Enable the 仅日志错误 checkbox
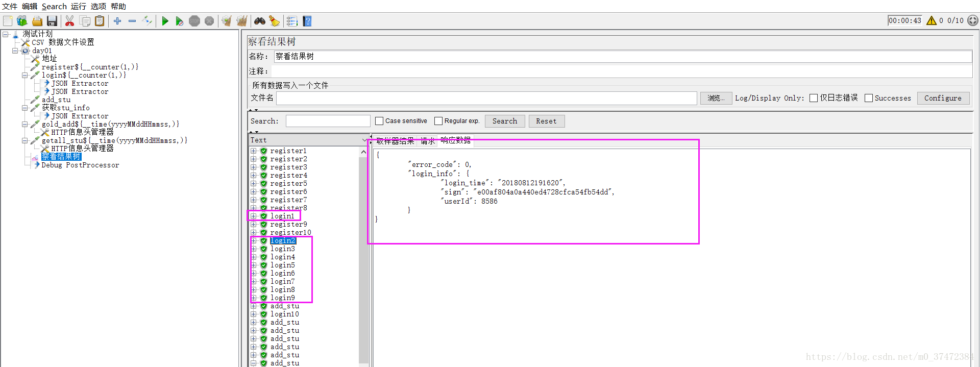Viewport: 980px width, 367px height. pyautogui.click(x=814, y=98)
